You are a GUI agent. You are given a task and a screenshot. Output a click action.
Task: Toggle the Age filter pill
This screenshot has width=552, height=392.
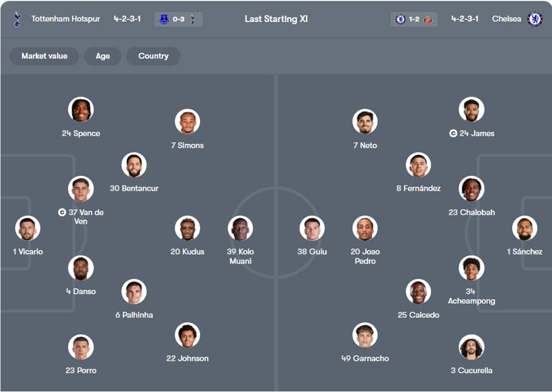point(103,56)
